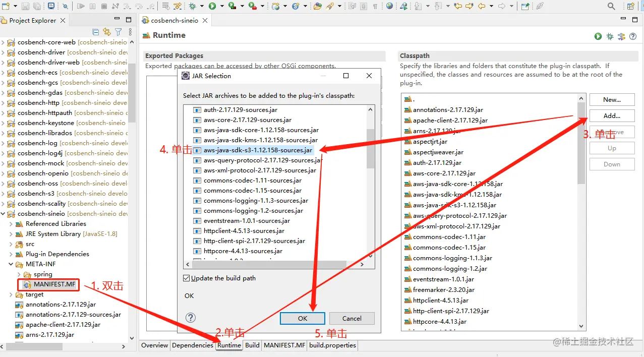Toggle Update the build path checkbox
The width and height of the screenshot is (644, 357).
coord(187,278)
